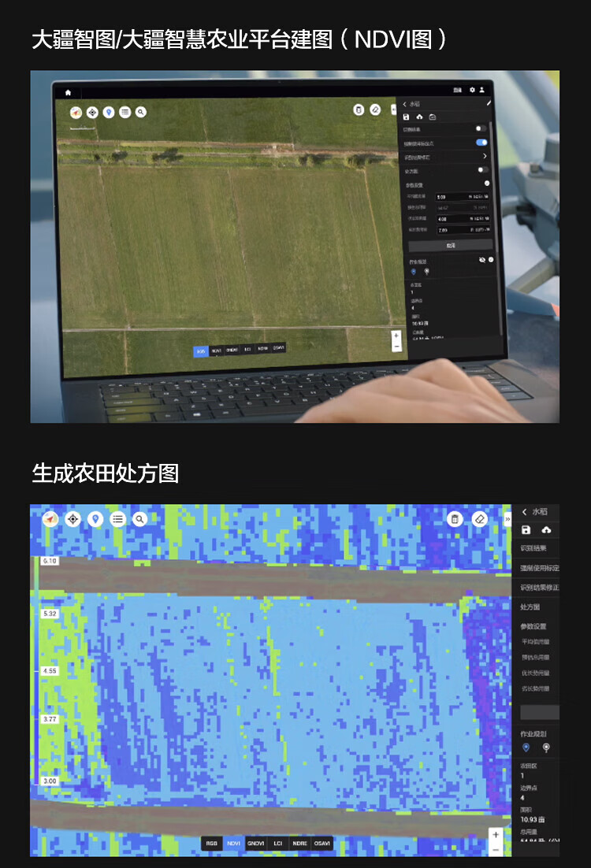Switch to the OSAVI tab on the blue map
Viewport: 591px width, 868px height.
click(322, 843)
